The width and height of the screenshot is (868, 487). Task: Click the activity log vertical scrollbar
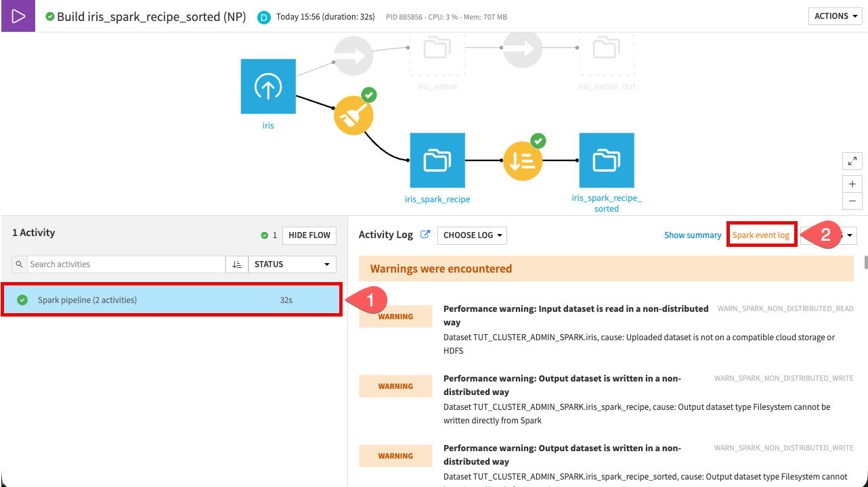click(865, 262)
